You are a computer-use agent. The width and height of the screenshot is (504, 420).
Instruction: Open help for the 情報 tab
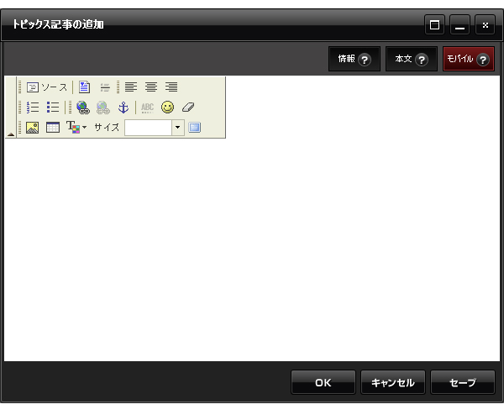tap(365, 60)
